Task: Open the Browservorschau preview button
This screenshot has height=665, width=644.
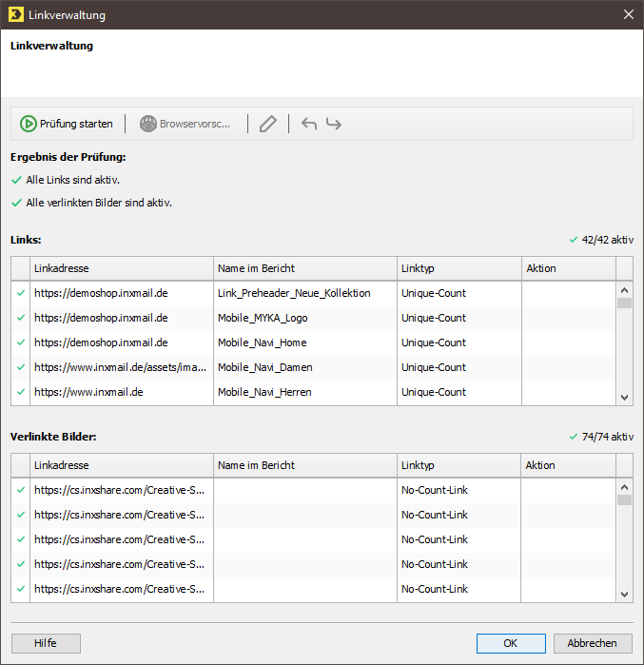Action: pyautogui.click(x=185, y=124)
